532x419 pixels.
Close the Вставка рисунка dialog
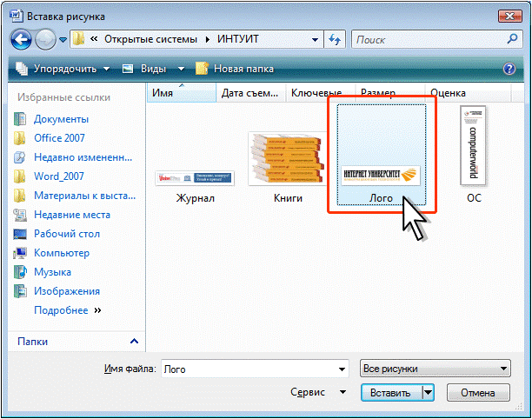(509, 16)
